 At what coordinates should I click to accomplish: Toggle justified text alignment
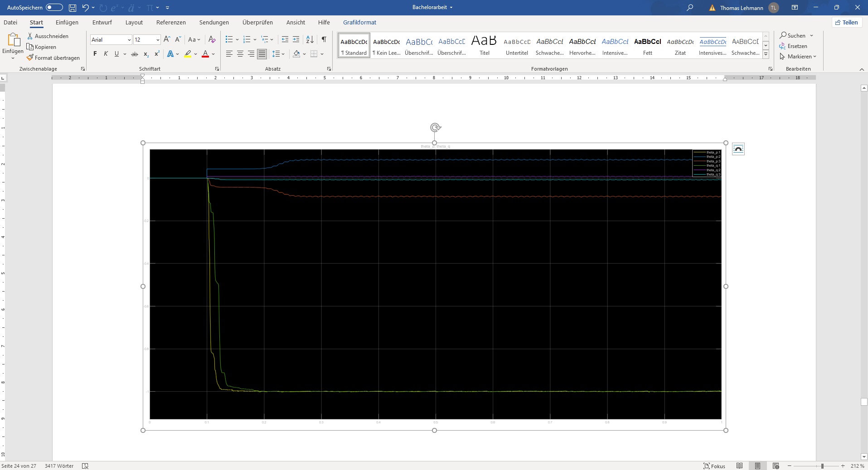pos(262,54)
